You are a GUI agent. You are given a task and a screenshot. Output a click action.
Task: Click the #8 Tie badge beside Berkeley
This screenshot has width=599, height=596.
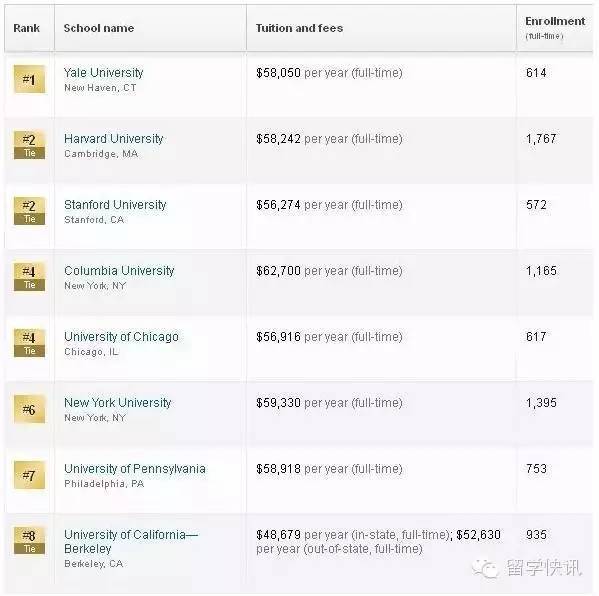tap(29, 541)
